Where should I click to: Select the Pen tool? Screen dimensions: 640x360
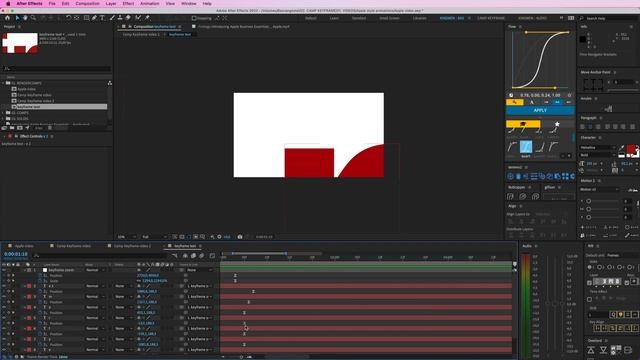[94, 18]
